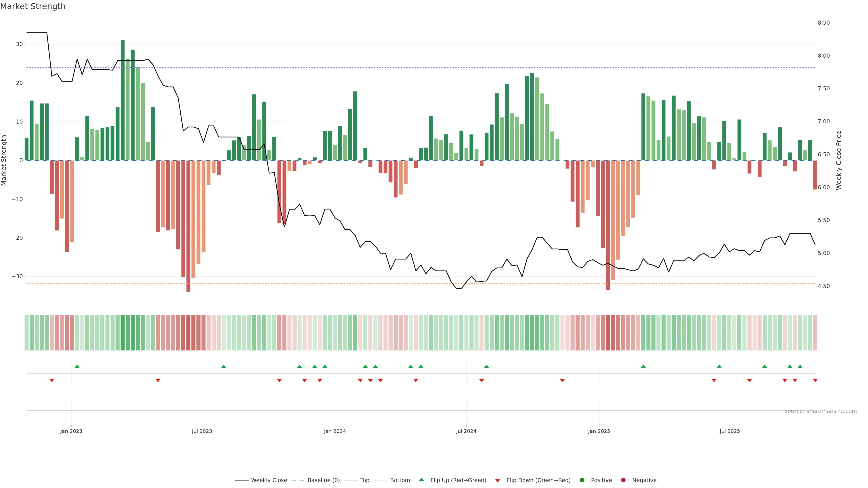The height and width of the screenshot is (488, 868).
Task: Click the Flip Down red triangle legend icon
Action: tap(498, 480)
